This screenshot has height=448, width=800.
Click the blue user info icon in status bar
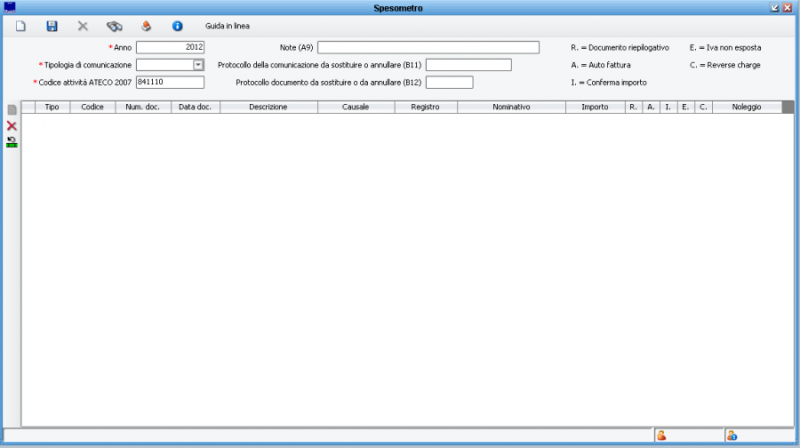point(732,435)
